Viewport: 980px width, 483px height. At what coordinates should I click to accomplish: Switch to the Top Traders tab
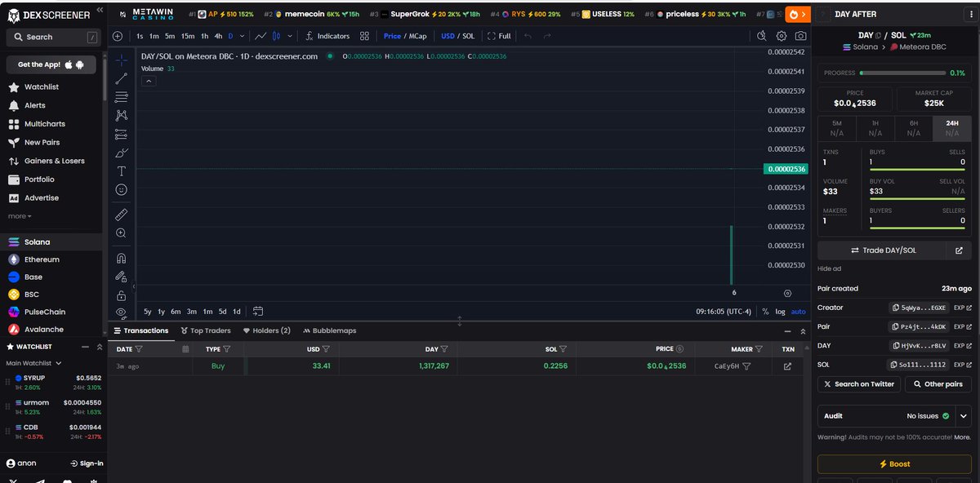coord(206,331)
